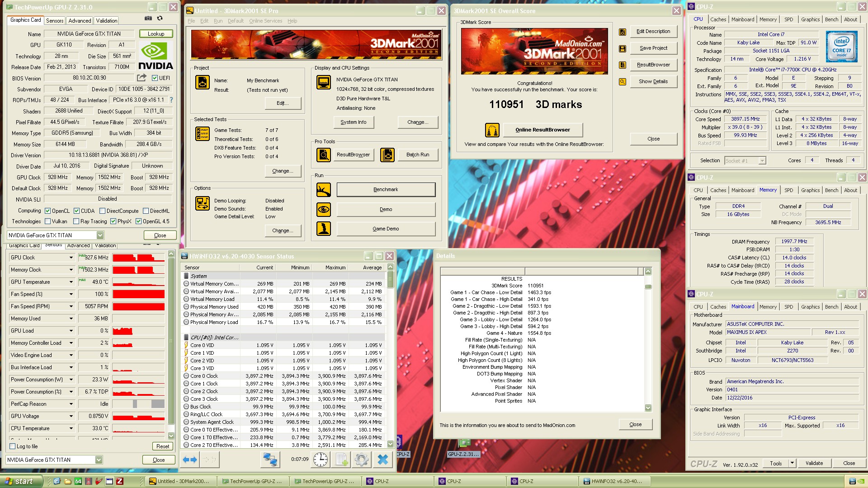
Task: Click HWiNFO left-right navigation arrows icon
Action: click(190, 460)
